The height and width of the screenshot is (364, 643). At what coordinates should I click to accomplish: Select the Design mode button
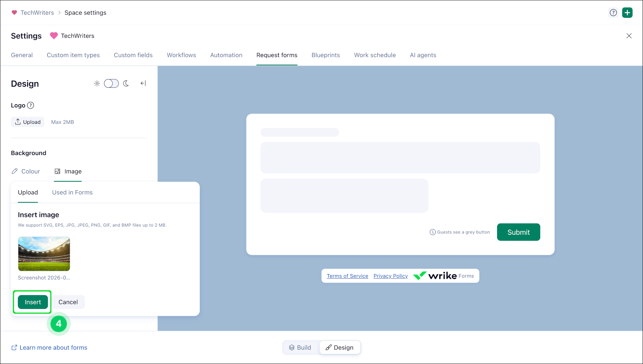coord(339,348)
